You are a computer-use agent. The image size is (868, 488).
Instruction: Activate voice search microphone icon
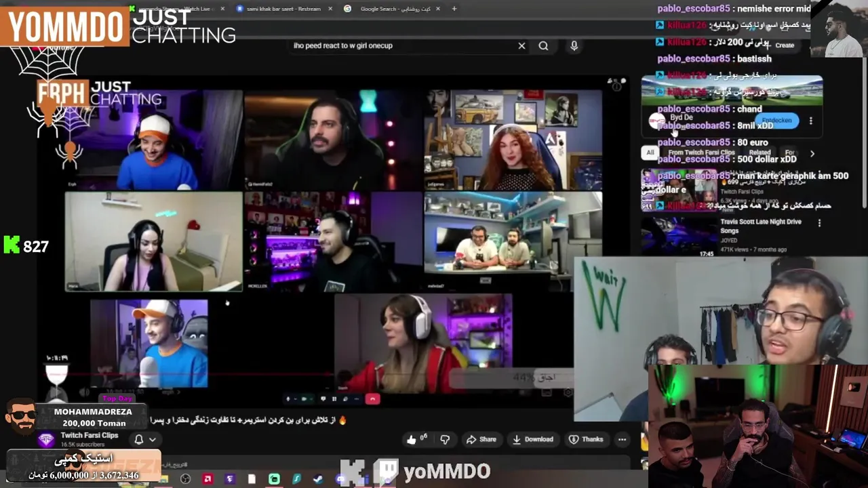(x=574, y=45)
